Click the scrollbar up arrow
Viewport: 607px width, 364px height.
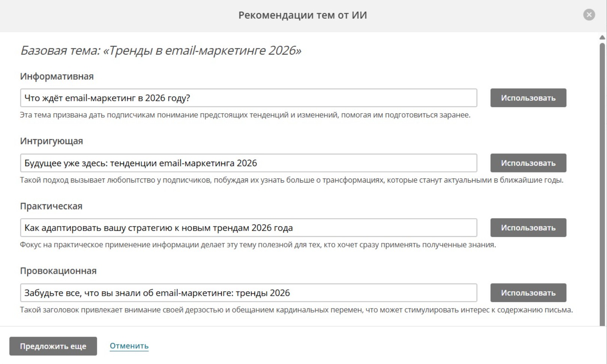point(602,37)
